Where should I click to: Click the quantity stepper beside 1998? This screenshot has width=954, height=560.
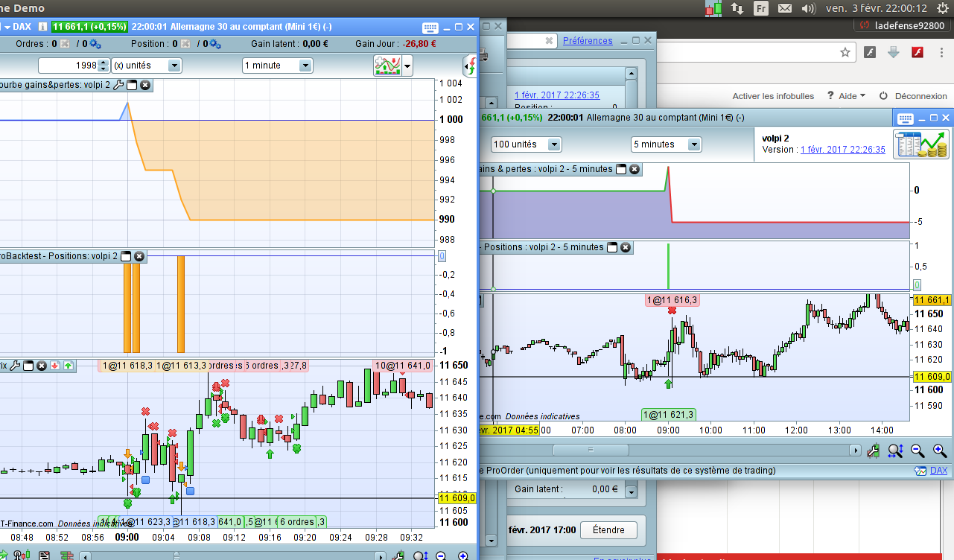pyautogui.click(x=104, y=66)
